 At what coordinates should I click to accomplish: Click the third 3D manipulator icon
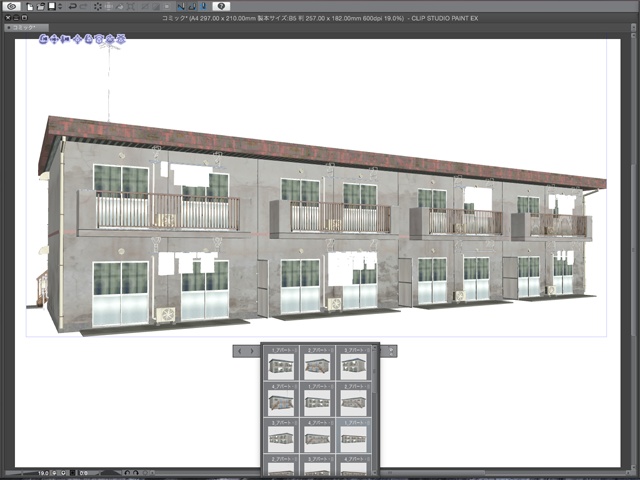pyautogui.click(x=63, y=40)
